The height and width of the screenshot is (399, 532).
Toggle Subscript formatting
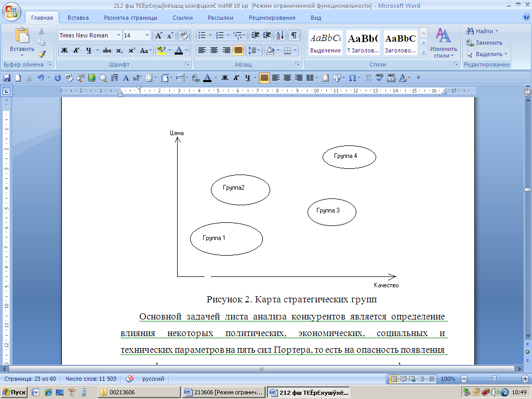119,50
